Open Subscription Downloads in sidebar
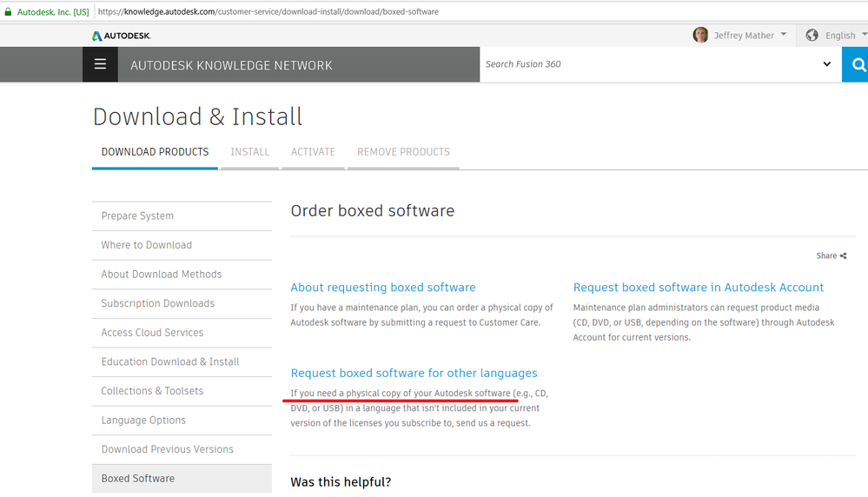Image resolution: width=868 pixels, height=497 pixels. pos(182,303)
